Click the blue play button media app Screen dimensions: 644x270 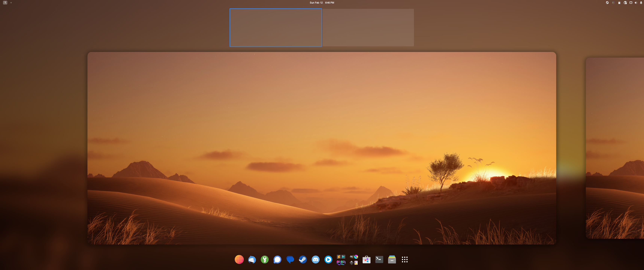pyautogui.click(x=328, y=259)
